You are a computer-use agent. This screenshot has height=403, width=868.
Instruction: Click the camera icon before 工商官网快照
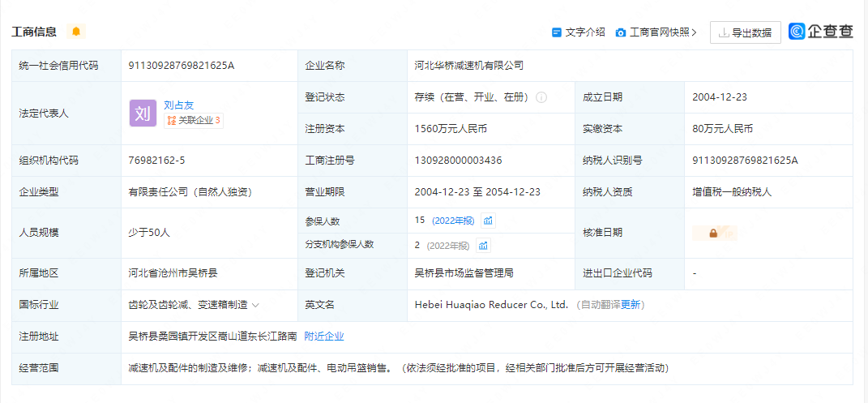click(621, 32)
